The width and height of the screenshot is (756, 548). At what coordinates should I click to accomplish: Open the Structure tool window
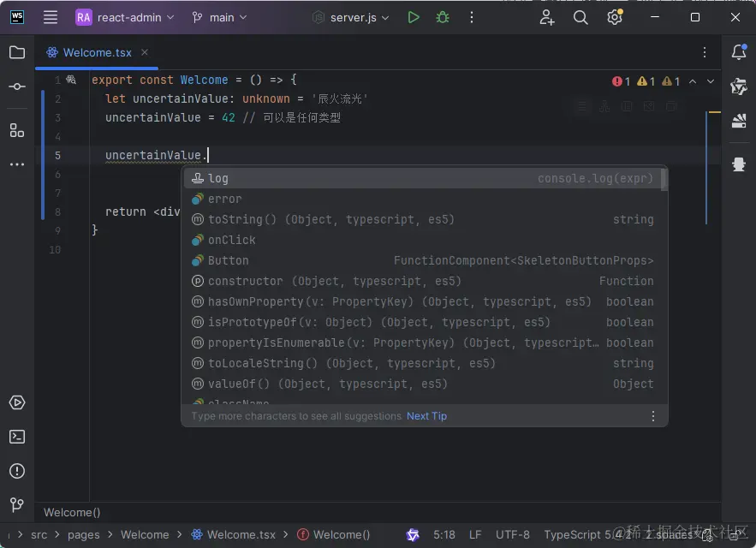tap(17, 130)
